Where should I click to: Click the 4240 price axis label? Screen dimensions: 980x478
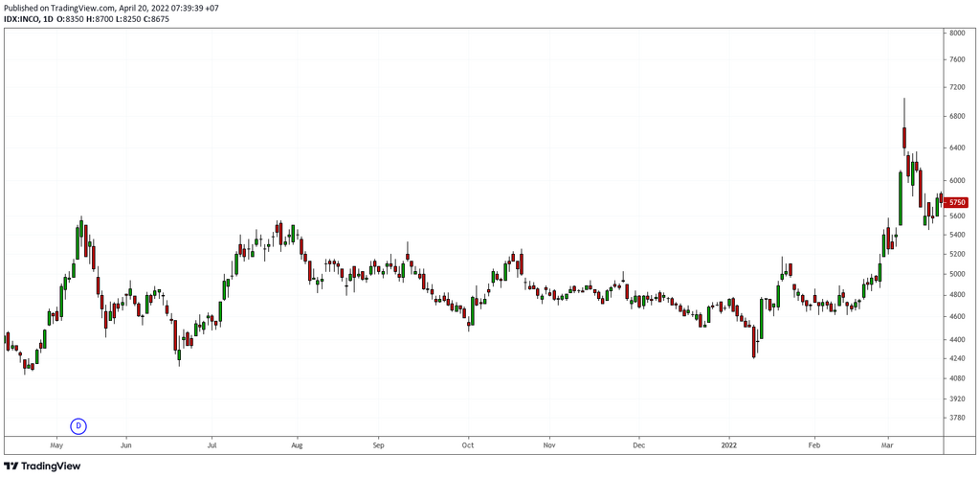tap(956, 359)
